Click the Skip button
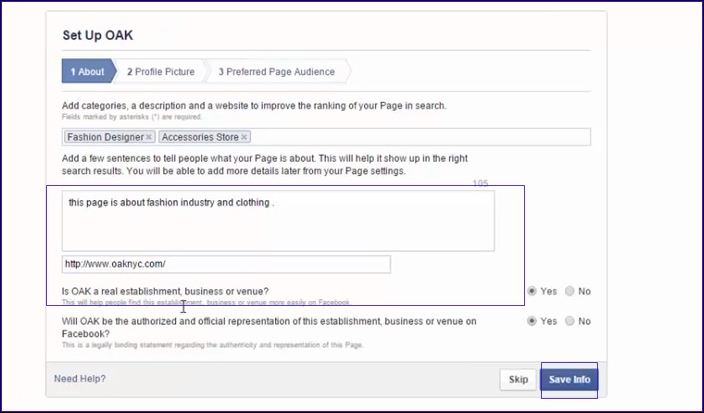Viewport: 704px width, 413px height. [x=518, y=380]
